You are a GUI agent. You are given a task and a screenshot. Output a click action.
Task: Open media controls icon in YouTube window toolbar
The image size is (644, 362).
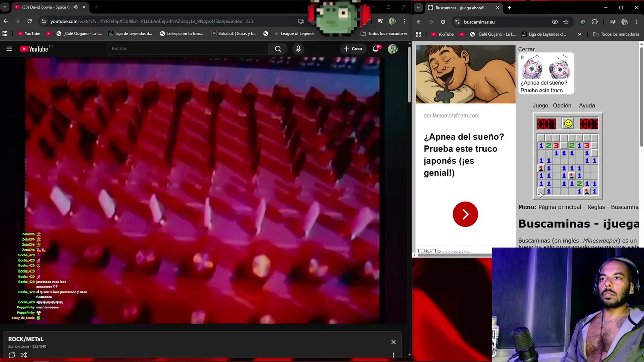[380, 21]
